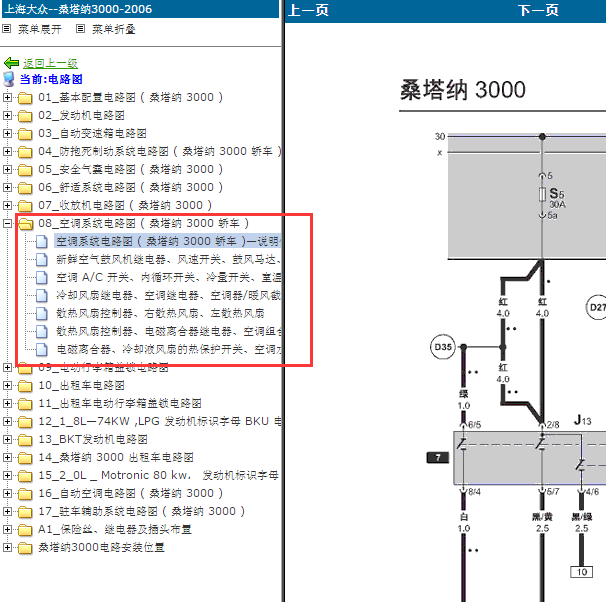
Task: Select 12_1_8L—74KW LPG 发动机 tree label
Action: (x=160, y=421)
